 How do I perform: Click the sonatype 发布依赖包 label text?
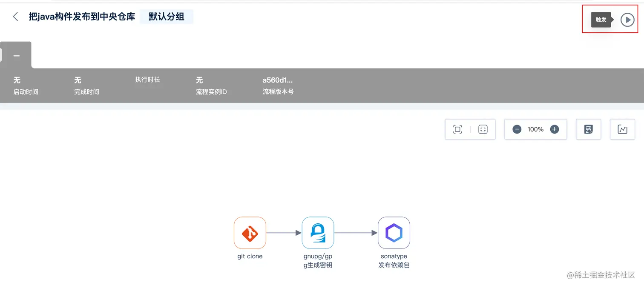(x=394, y=261)
